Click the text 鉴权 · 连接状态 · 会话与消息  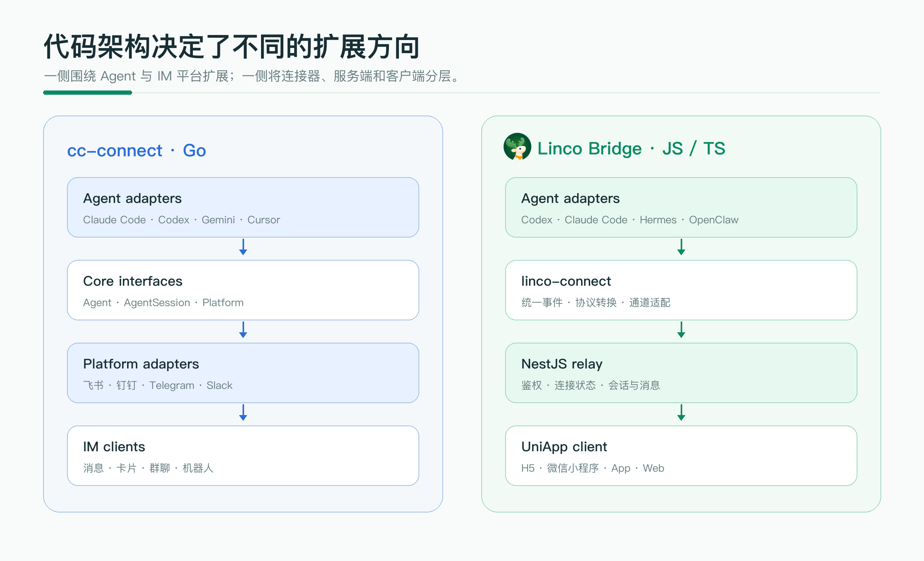(x=591, y=385)
